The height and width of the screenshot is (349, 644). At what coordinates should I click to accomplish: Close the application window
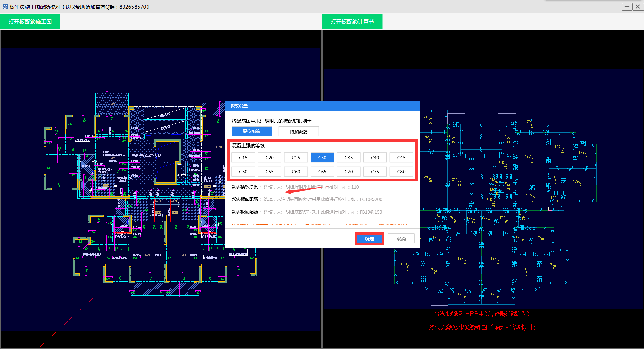(x=637, y=7)
